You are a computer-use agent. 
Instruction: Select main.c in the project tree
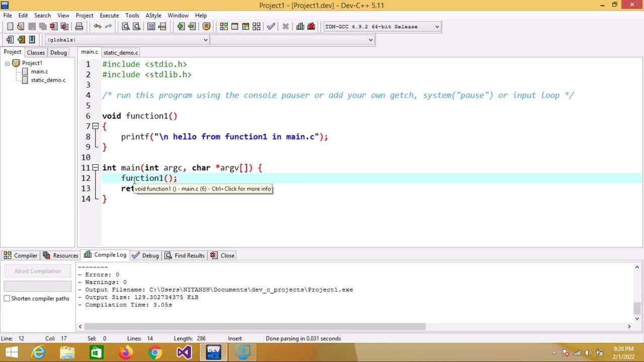pyautogui.click(x=39, y=72)
